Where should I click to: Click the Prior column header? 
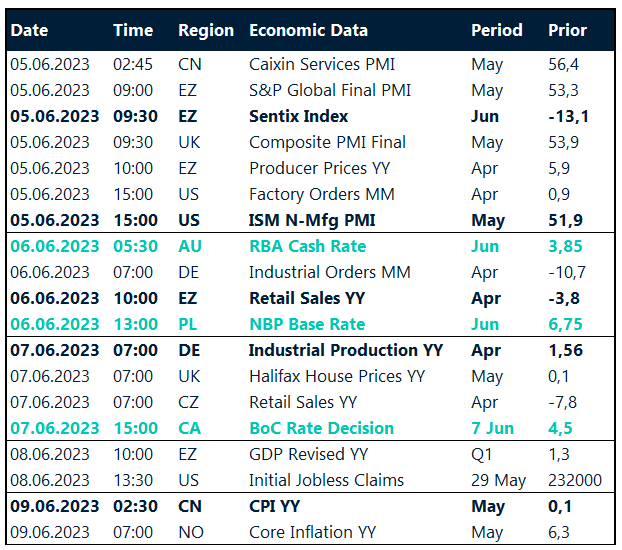click(568, 31)
